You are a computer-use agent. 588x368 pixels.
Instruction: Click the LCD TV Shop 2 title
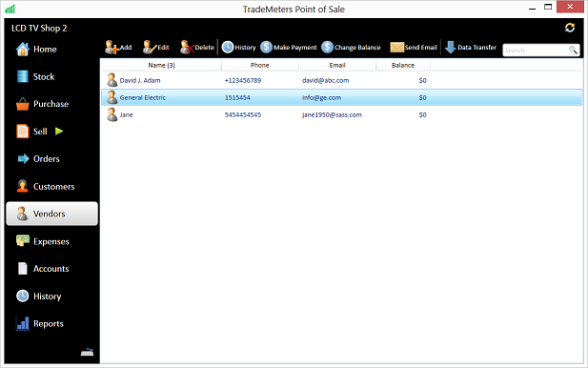pyautogui.click(x=39, y=29)
